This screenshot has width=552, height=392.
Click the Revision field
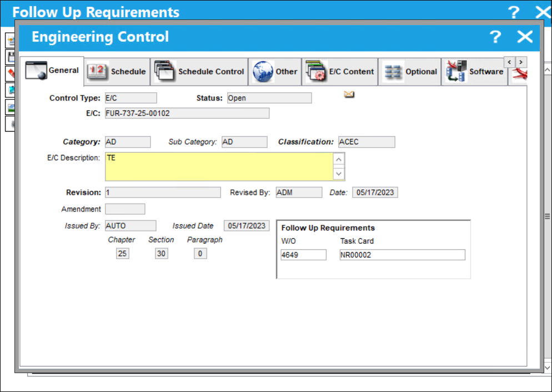(163, 193)
